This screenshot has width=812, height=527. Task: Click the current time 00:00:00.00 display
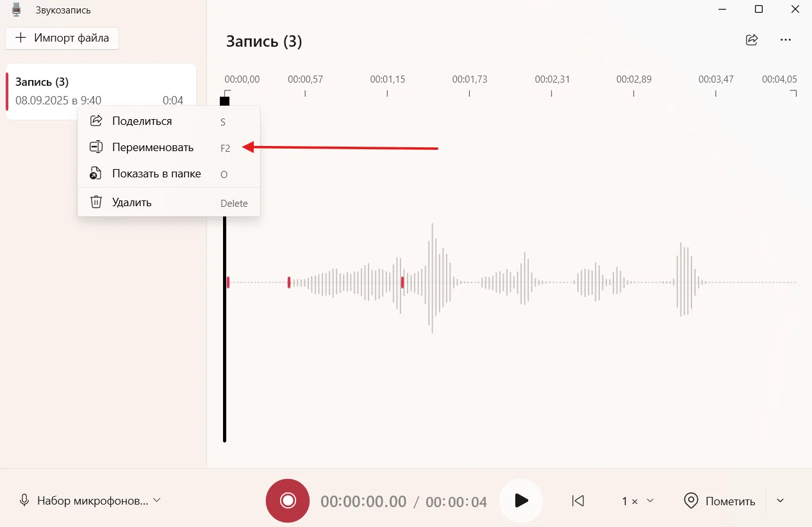pyautogui.click(x=363, y=501)
